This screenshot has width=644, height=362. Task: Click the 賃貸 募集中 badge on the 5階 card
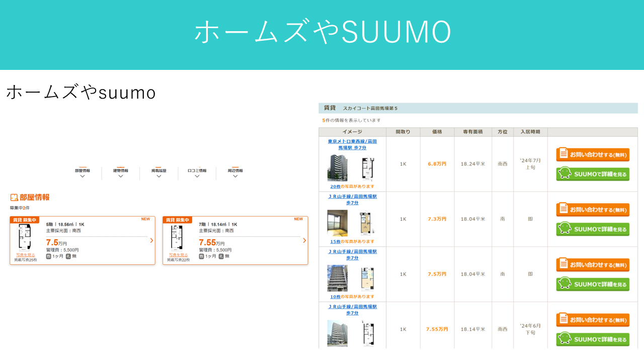[25, 220]
